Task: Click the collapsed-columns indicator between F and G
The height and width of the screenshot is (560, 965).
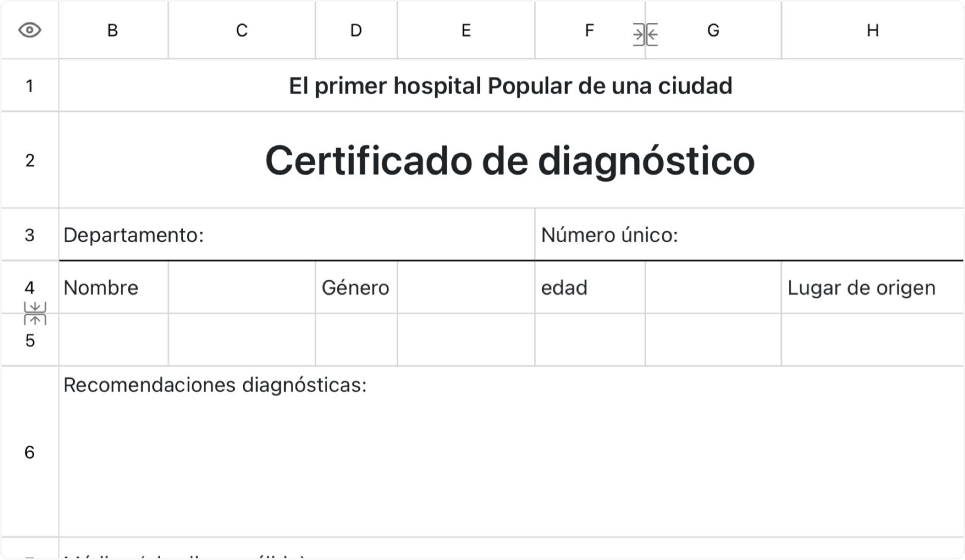Action: (645, 34)
